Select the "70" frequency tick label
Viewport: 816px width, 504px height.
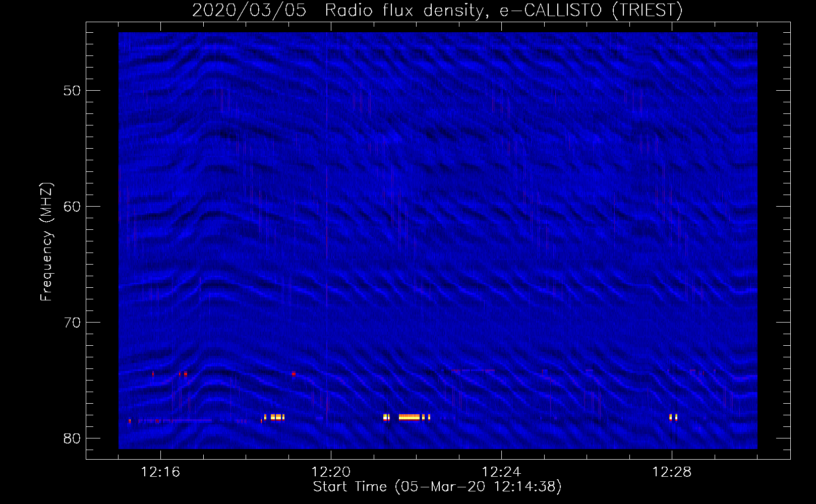[x=72, y=323]
